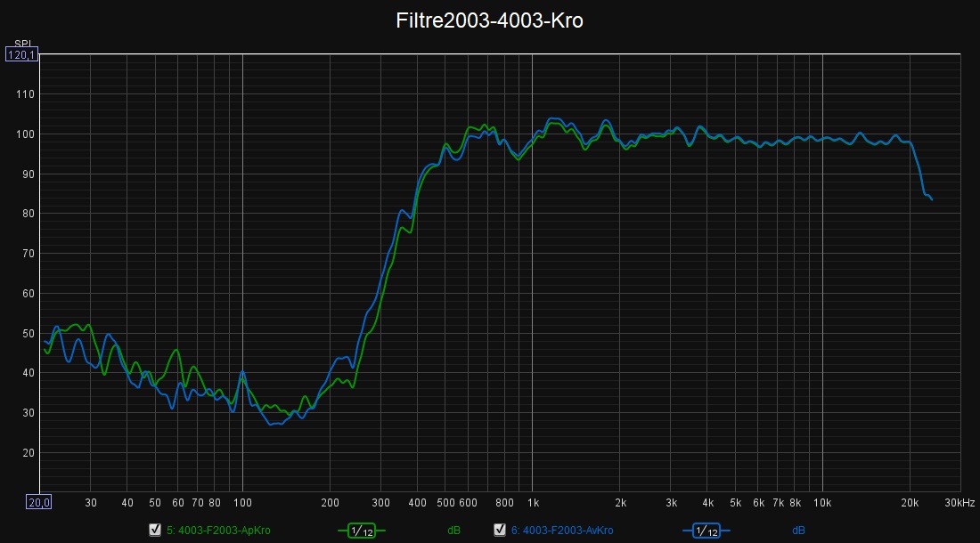
Task: Click the Filtre2003-4003-Kro graph title
Action: (x=489, y=21)
